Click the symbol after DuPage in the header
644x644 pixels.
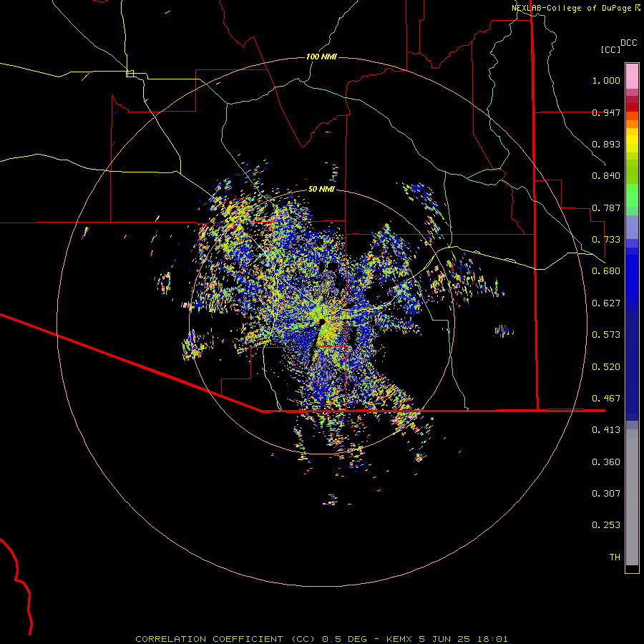coord(638,8)
